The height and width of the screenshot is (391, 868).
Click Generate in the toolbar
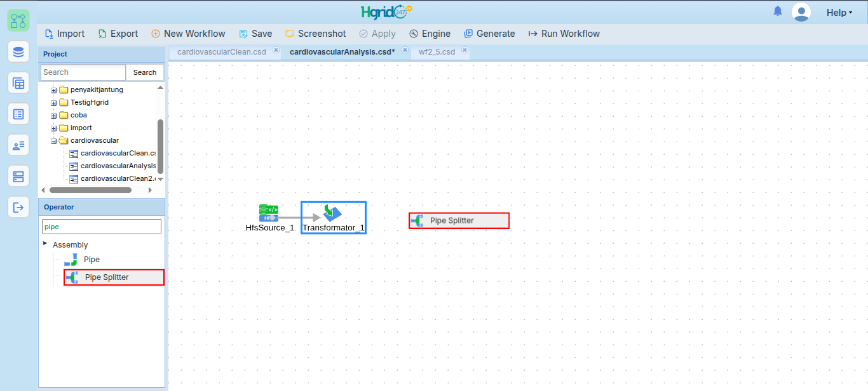(x=489, y=34)
